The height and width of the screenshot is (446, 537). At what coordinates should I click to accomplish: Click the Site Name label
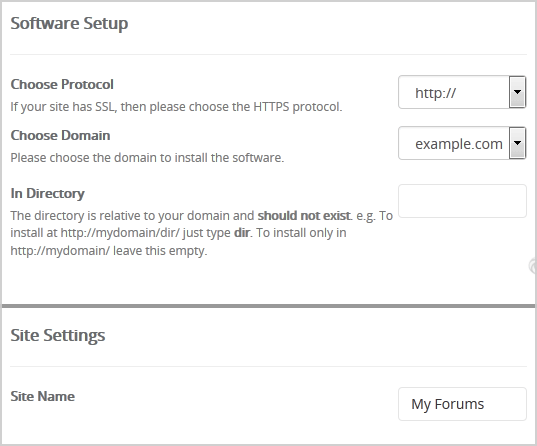pyautogui.click(x=42, y=396)
